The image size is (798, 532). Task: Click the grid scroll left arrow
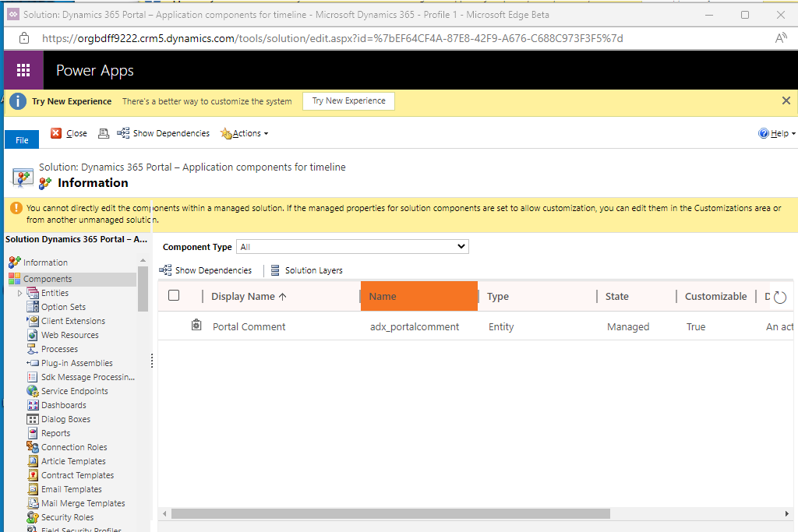coord(164,513)
